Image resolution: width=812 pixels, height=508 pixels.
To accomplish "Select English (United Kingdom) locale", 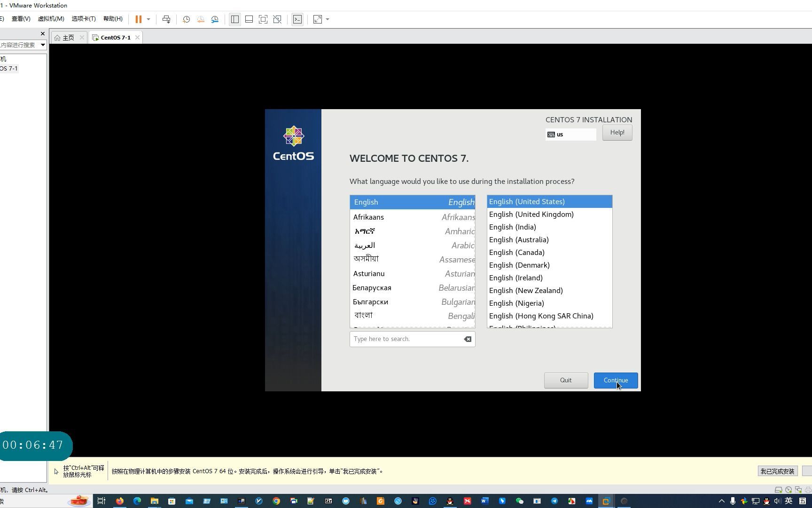I will click(549, 214).
